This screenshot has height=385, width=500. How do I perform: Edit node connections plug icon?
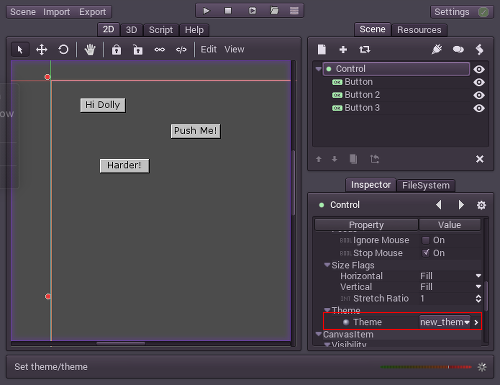(x=437, y=50)
